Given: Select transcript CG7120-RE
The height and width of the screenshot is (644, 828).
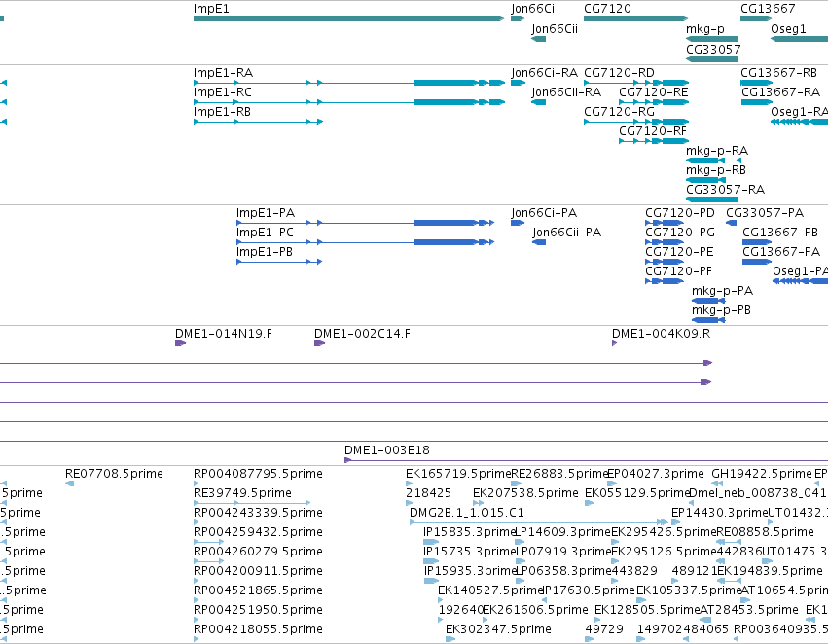Looking at the screenshot, I should pyautogui.click(x=654, y=102).
